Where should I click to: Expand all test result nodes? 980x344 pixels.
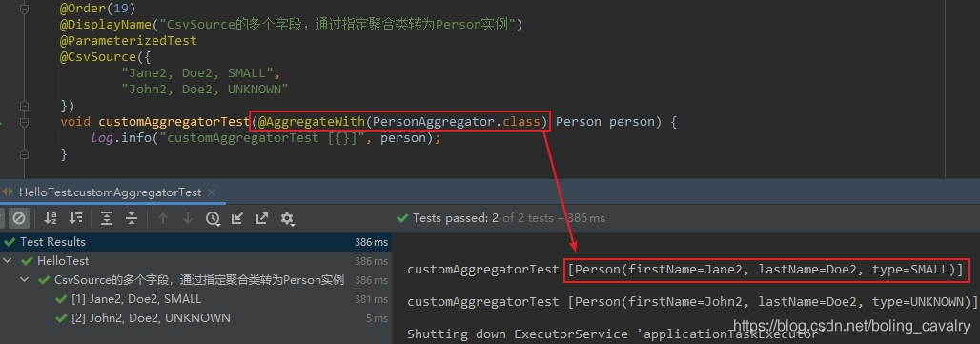(107, 218)
